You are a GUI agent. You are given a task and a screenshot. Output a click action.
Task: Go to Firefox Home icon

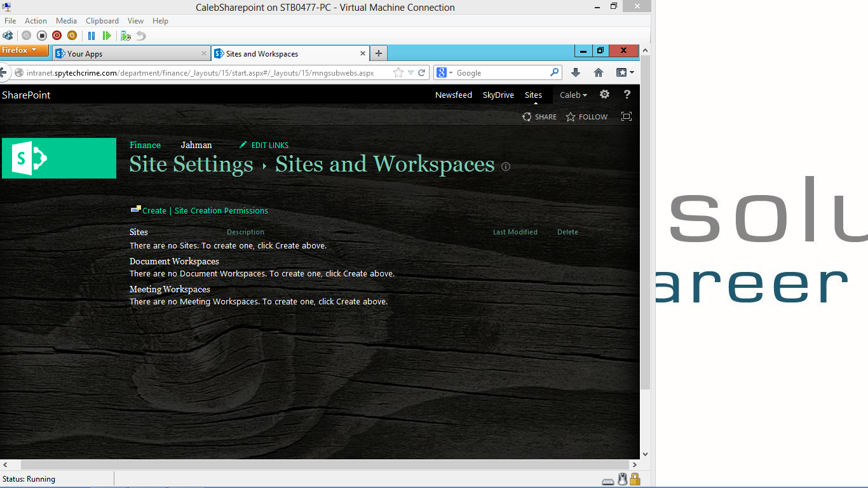599,72
